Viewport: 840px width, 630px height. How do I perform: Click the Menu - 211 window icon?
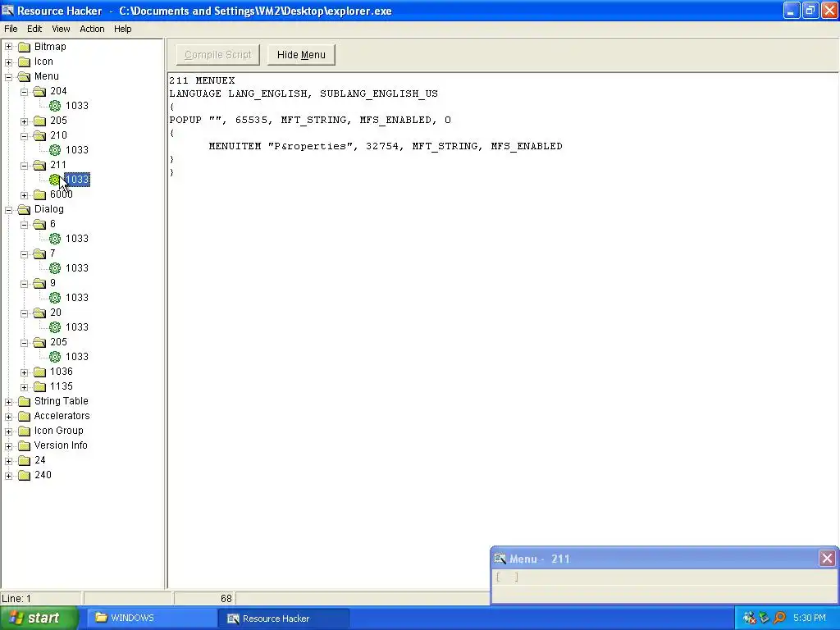pyautogui.click(x=500, y=559)
